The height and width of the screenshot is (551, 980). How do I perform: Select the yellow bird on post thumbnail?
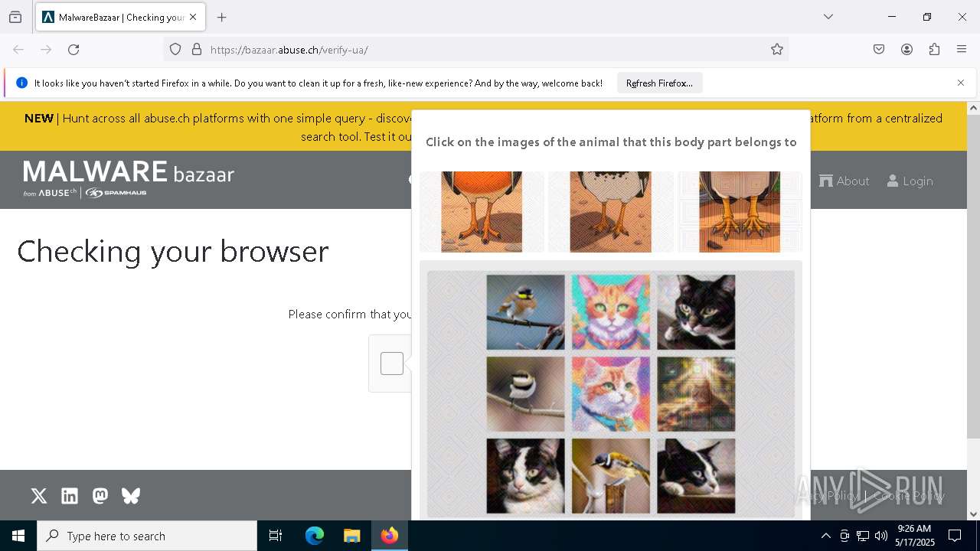(611, 476)
